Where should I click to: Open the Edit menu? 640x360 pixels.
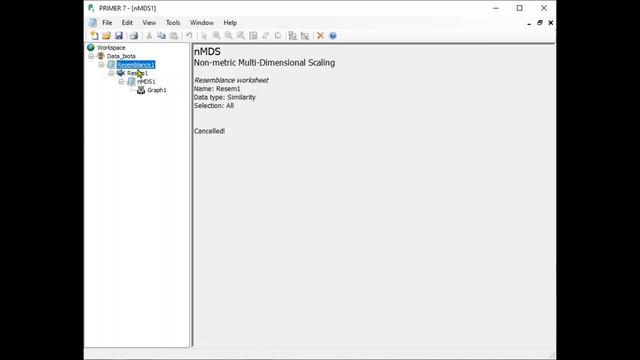tap(127, 23)
